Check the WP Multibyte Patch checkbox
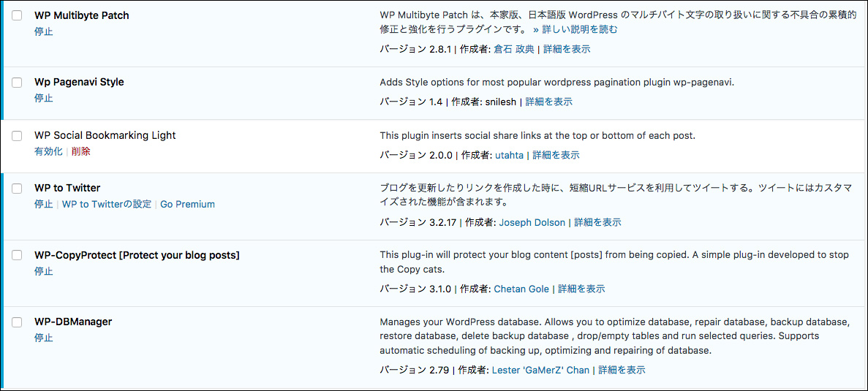Screen dimensions: 868x391 click(17, 15)
